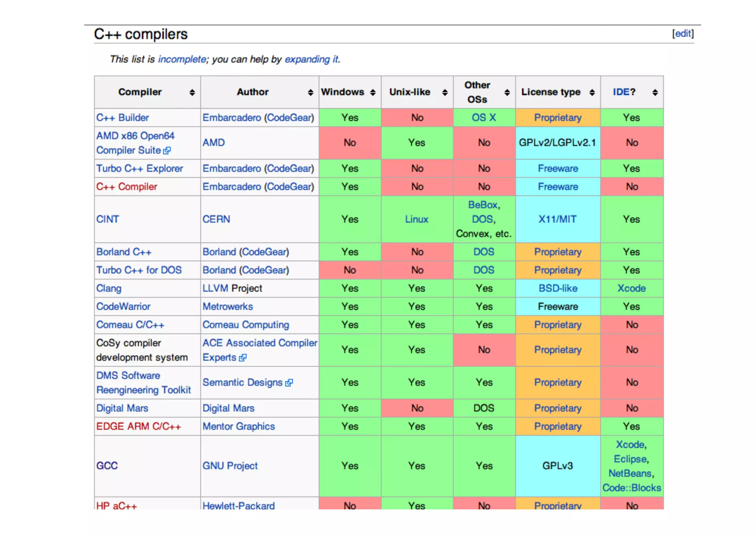Open the GNU Project author link
The image size is (756, 534).
(230, 466)
